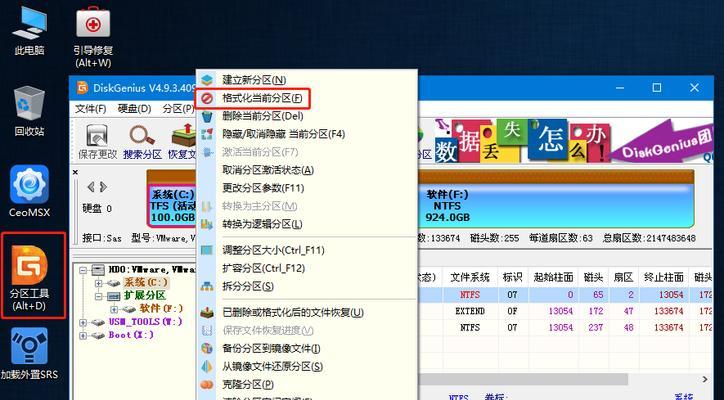The image size is (724, 400).
Task: Click the restore from image menu icon
Action: pos(207,367)
